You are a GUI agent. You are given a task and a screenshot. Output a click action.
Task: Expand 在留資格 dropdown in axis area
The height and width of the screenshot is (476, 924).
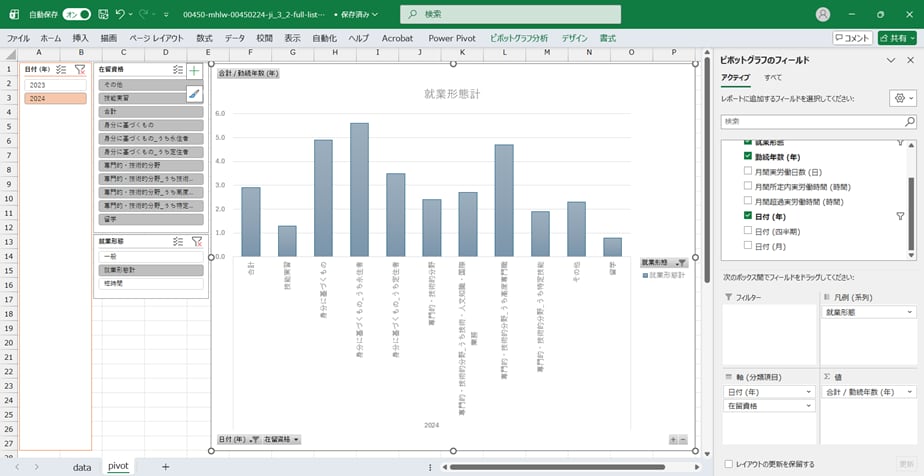coord(809,406)
